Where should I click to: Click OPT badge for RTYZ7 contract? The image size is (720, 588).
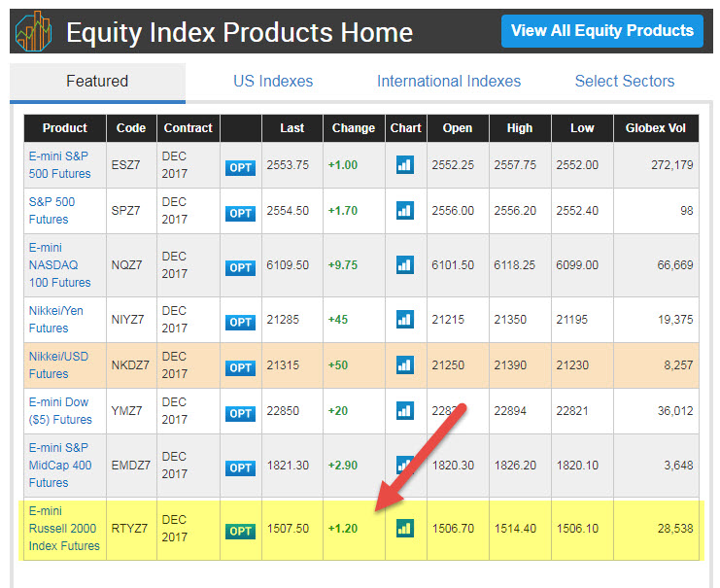coord(240,531)
